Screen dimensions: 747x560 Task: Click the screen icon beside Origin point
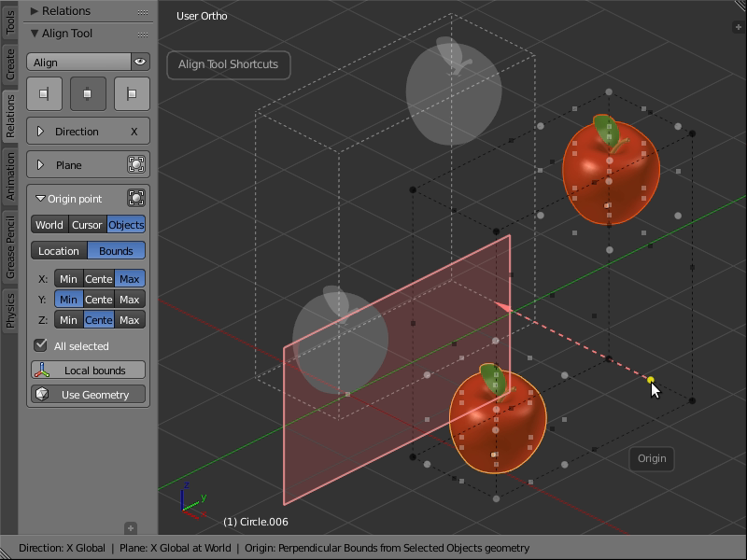coord(135,198)
